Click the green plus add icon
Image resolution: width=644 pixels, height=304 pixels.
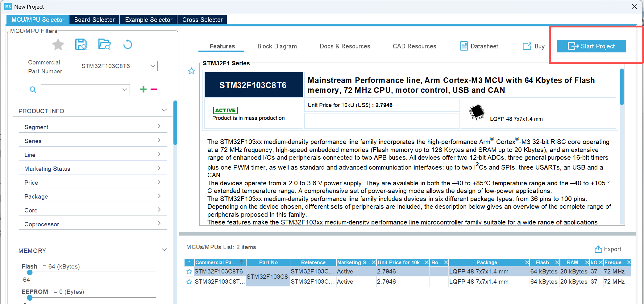tap(143, 89)
